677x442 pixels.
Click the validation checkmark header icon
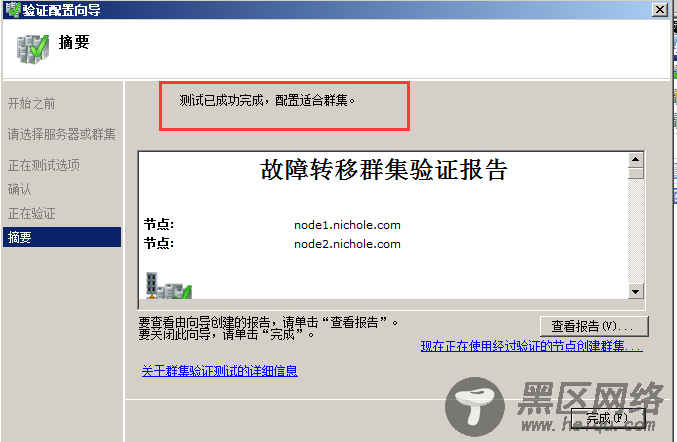33,49
